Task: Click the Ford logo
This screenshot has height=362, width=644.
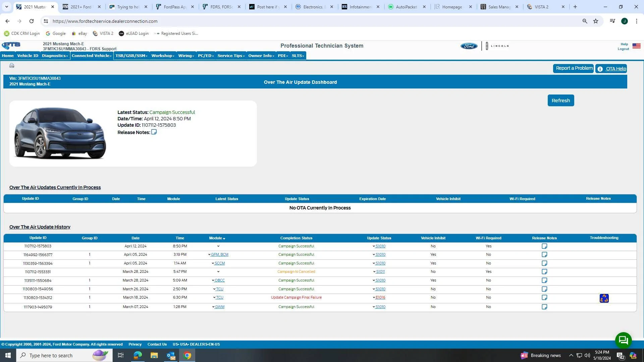Action: tap(469, 46)
